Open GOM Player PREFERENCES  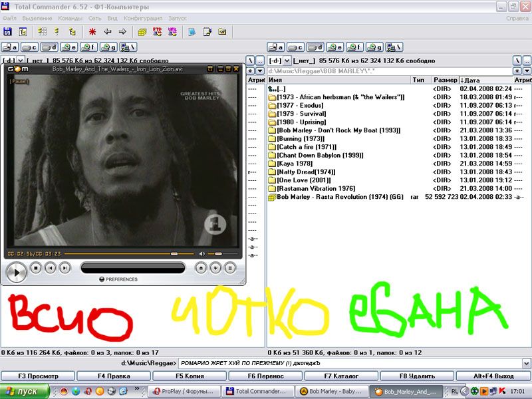(118, 279)
